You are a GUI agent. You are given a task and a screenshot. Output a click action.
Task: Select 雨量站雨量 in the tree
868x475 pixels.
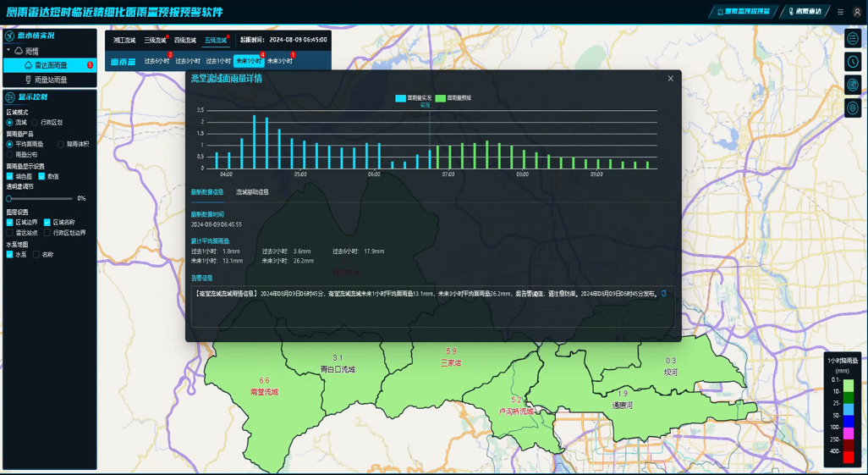click(x=50, y=80)
